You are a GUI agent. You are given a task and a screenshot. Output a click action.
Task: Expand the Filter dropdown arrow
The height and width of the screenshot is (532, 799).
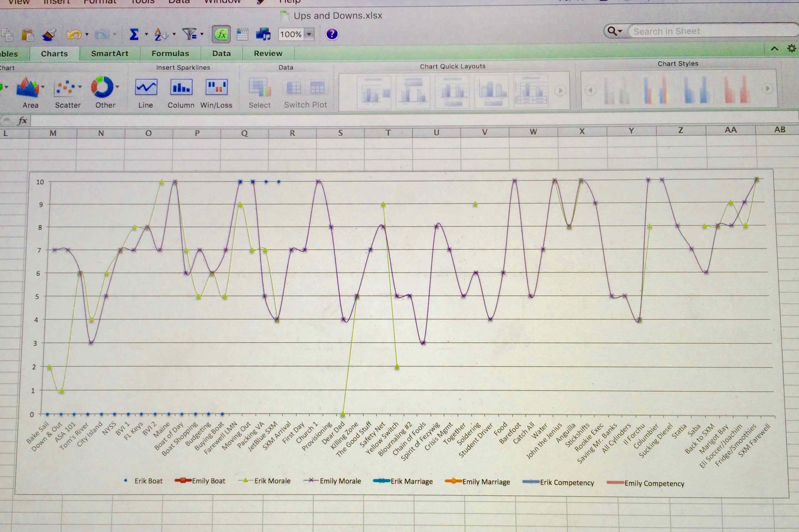pyautogui.click(x=202, y=34)
